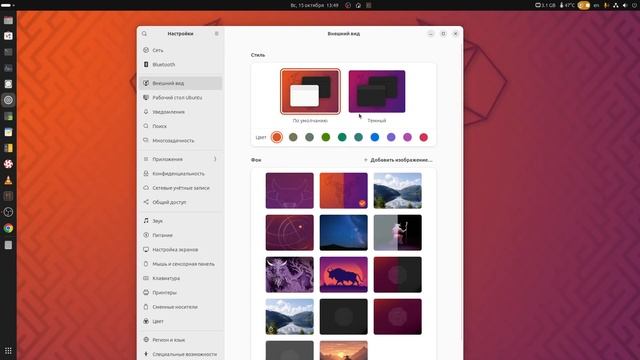Open Поиск (Search) settings
Image resolution: width=640 pixels, height=360 pixels.
(180, 126)
